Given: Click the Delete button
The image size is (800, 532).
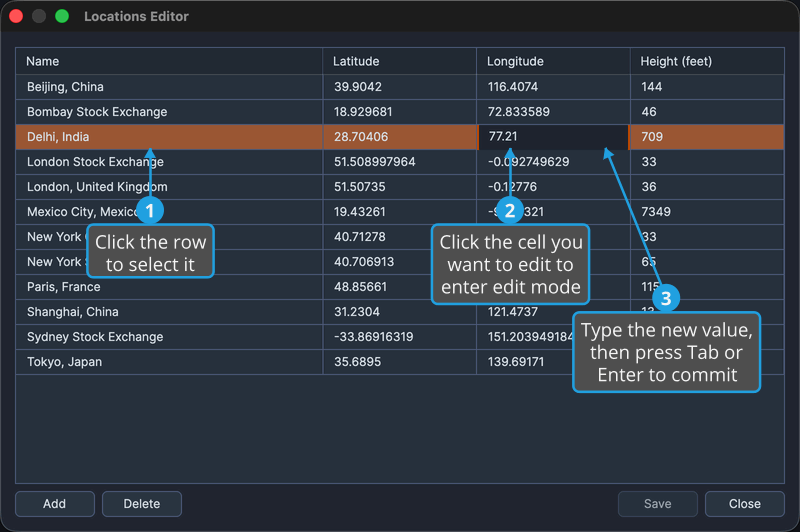Looking at the screenshot, I should 142,504.
